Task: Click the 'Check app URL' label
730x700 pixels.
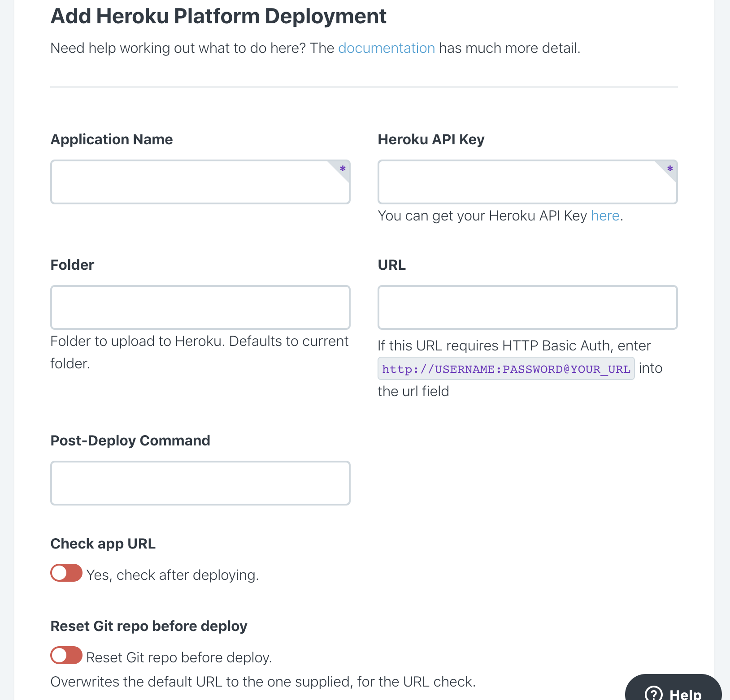Action: coord(103,544)
